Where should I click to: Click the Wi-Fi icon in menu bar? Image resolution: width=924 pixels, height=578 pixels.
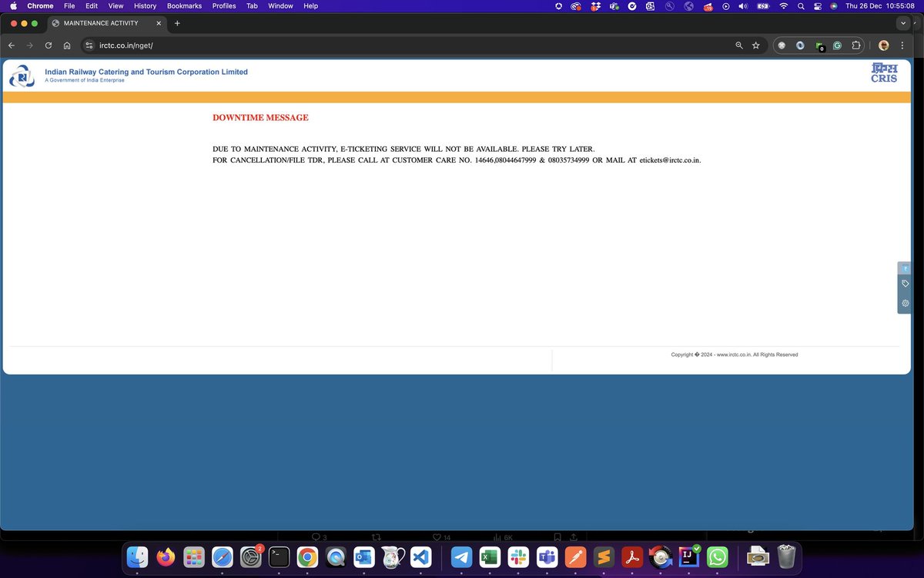[x=784, y=5]
